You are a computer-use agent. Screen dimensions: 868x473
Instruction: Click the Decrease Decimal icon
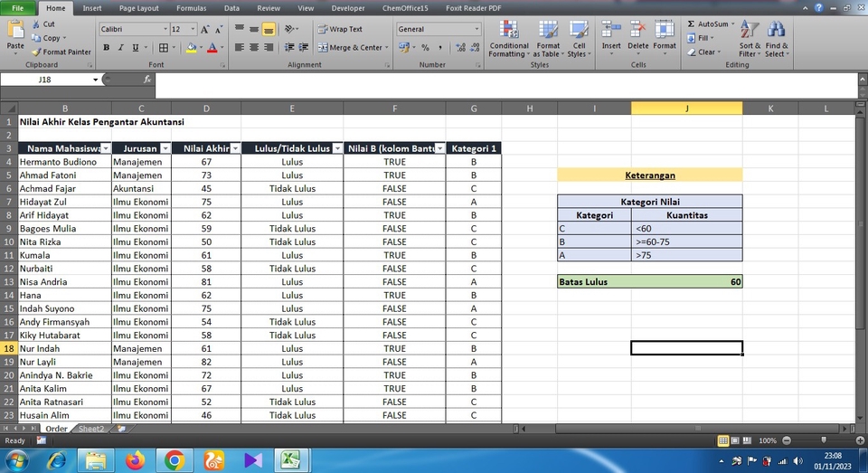pos(475,48)
